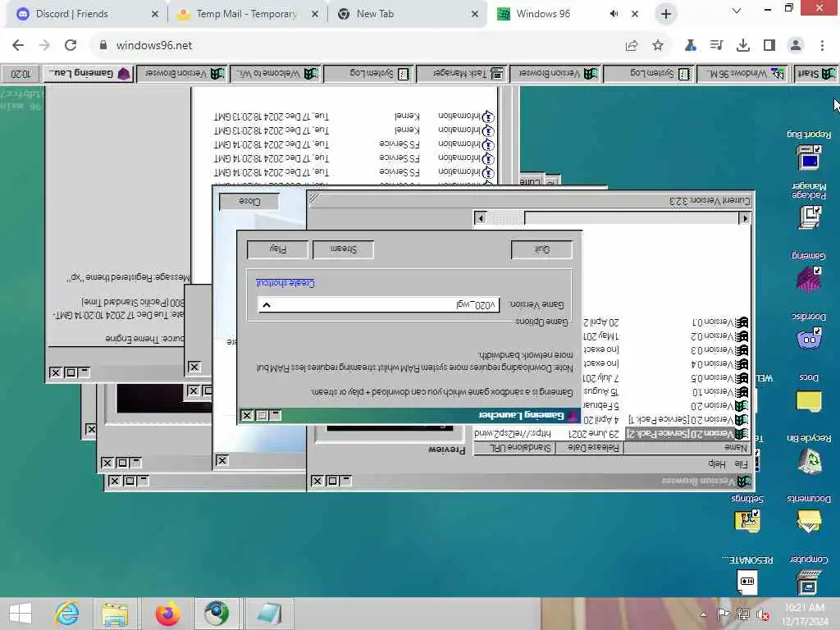Switch to Gameing Lau... taskbar item
The height and width of the screenshot is (630, 840).
coord(89,73)
